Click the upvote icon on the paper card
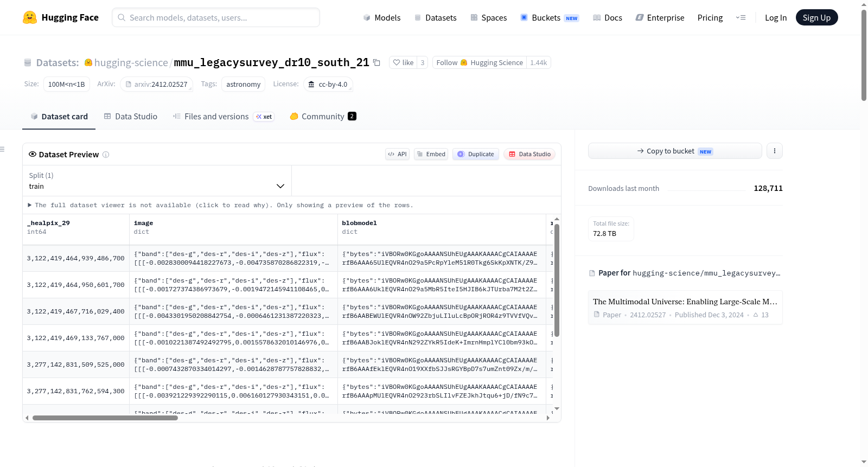Viewport: 868px width, 467px height. 756,315
